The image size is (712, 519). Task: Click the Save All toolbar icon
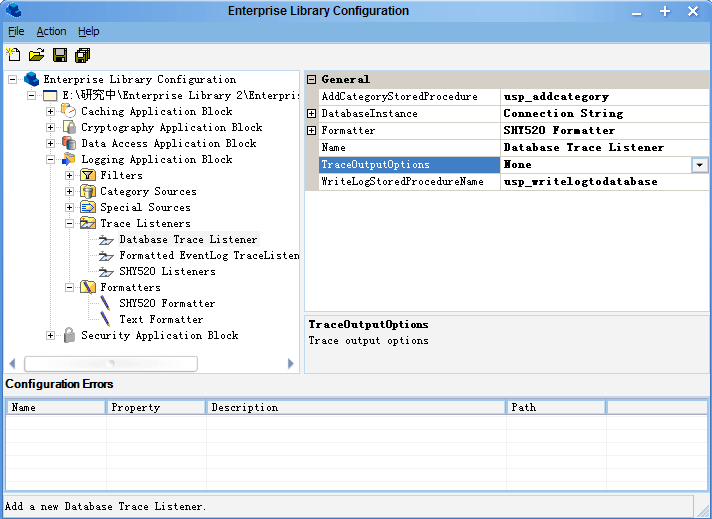point(83,55)
